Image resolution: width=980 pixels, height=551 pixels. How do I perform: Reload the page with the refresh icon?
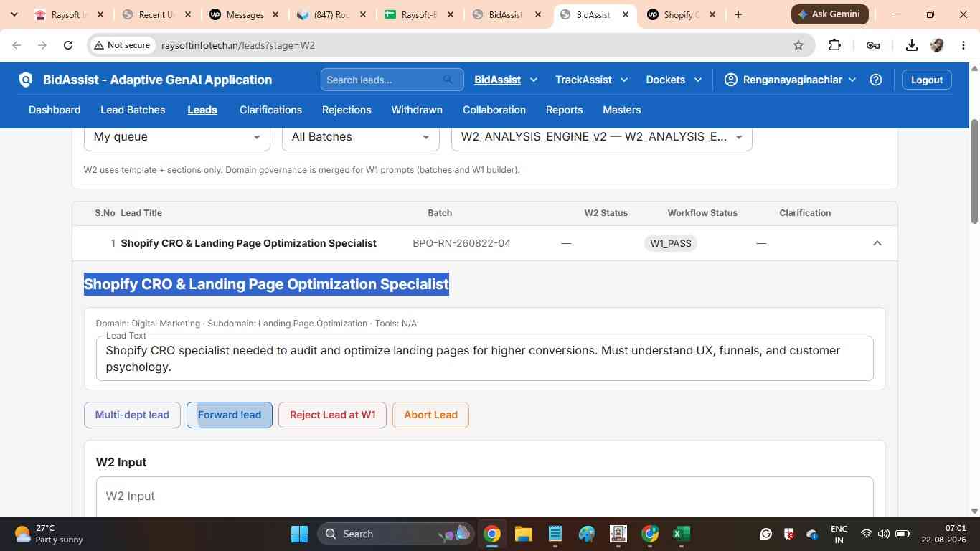coord(68,45)
